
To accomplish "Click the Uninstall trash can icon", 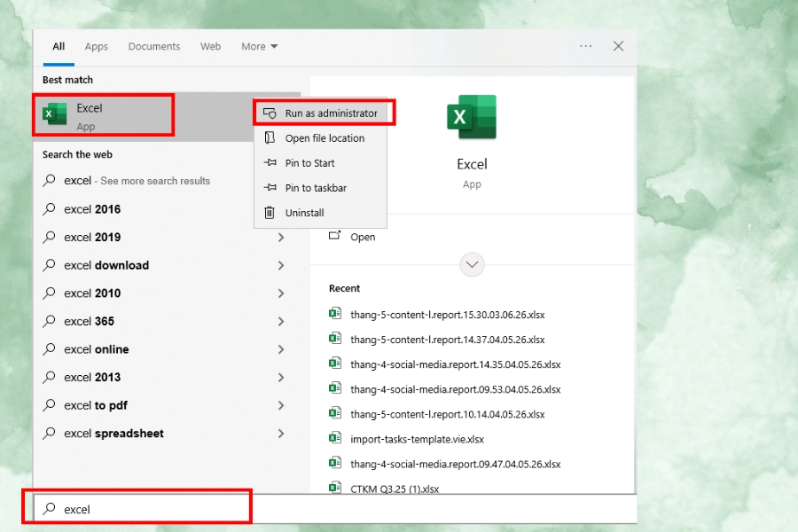I will coord(270,212).
